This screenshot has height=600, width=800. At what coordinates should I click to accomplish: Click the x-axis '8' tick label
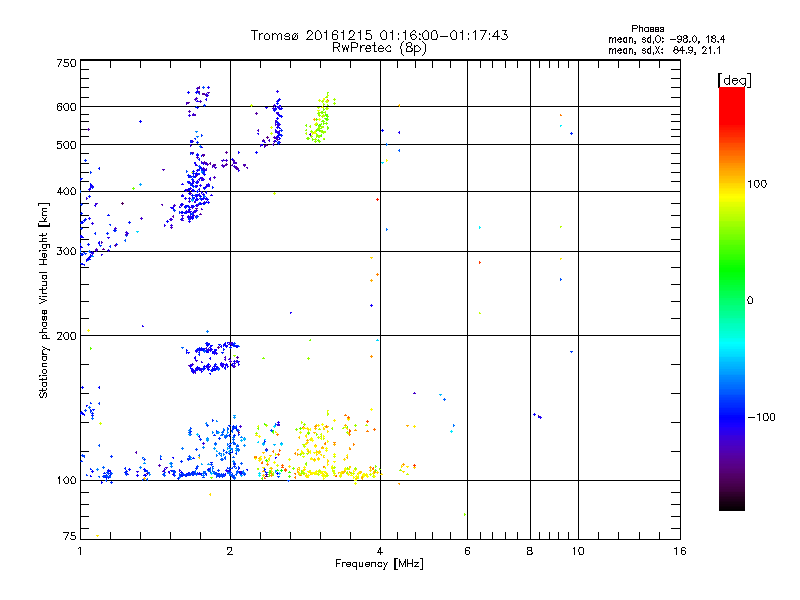pos(530,551)
